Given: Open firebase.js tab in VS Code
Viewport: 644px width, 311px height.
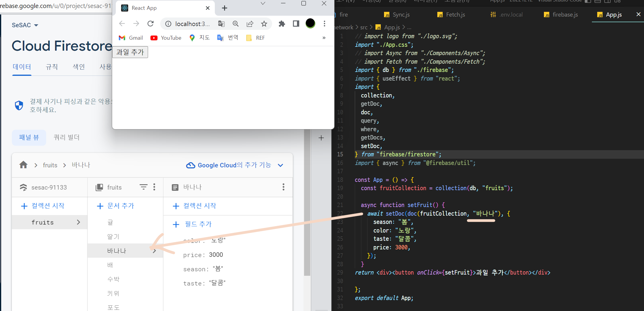Looking at the screenshot, I should [x=561, y=15].
